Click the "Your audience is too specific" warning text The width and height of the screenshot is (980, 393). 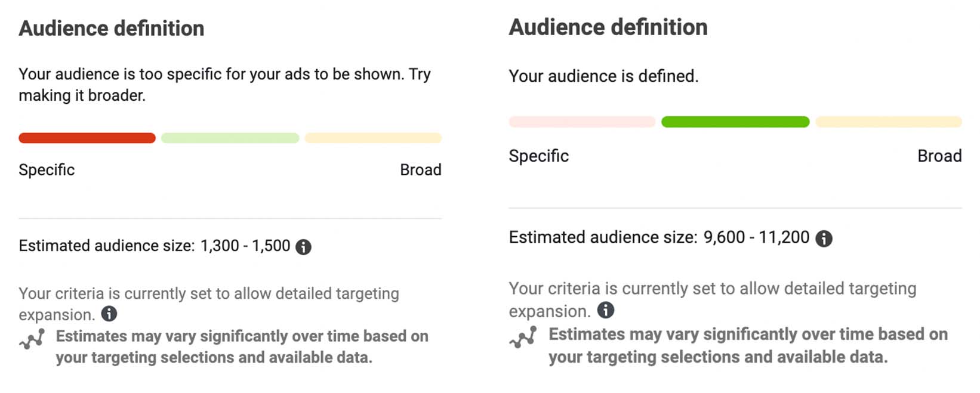pyautogui.click(x=224, y=85)
